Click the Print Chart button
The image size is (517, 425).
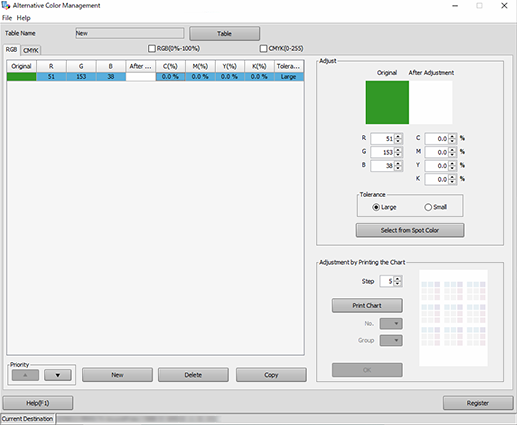point(367,306)
